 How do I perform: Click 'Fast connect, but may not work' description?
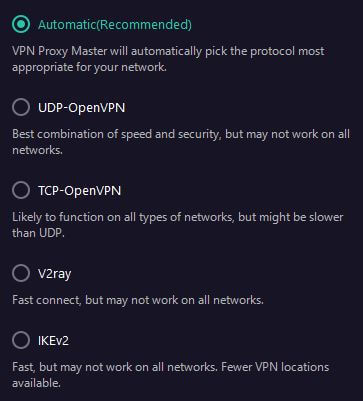pos(138,300)
